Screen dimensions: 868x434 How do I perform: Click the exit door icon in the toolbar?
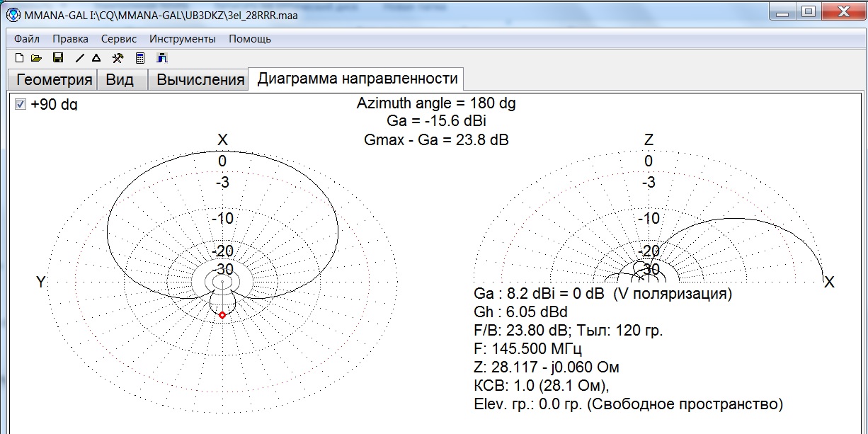tap(162, 58)
